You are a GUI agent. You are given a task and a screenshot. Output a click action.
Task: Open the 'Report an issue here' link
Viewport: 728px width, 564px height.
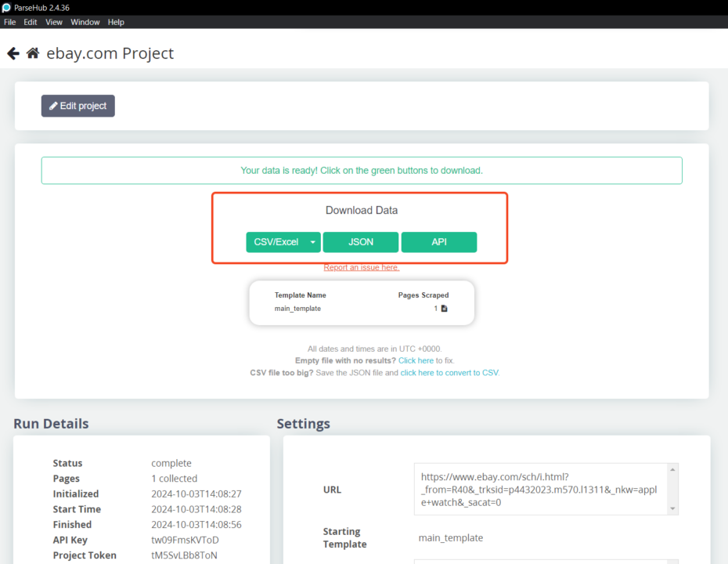362,267
